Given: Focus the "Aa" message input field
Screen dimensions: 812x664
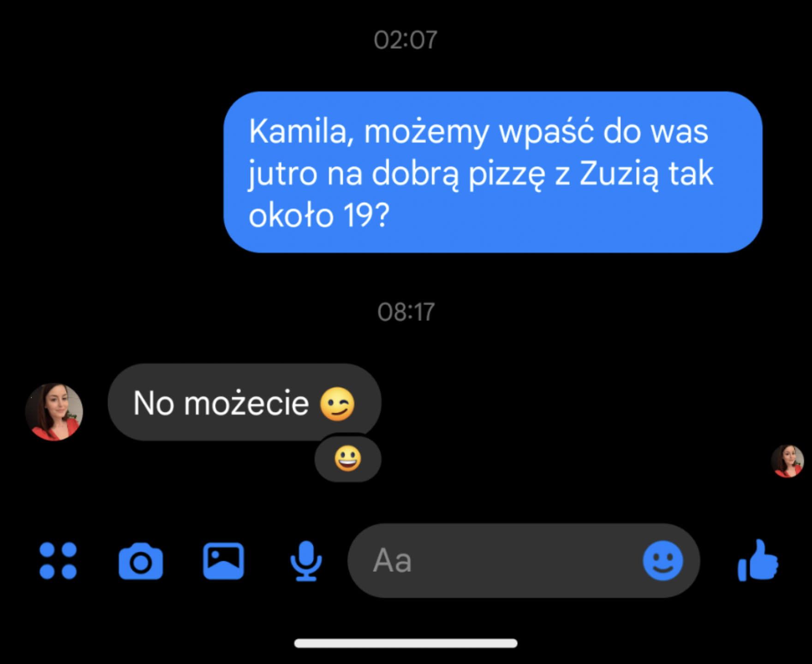Looking at the screenshot, I should [x=524, y=561].
